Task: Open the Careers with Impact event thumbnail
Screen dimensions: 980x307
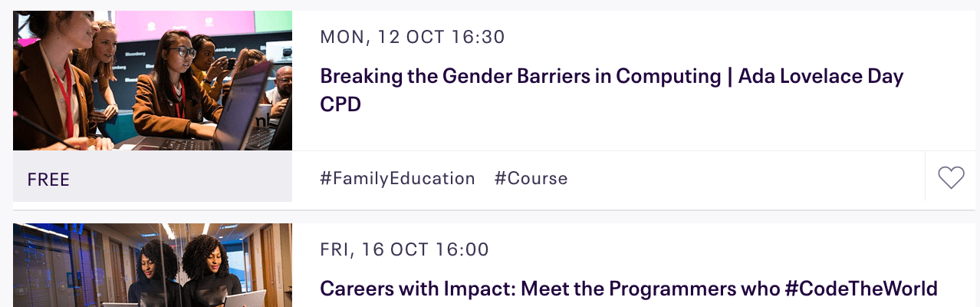Action: point(153,266)
